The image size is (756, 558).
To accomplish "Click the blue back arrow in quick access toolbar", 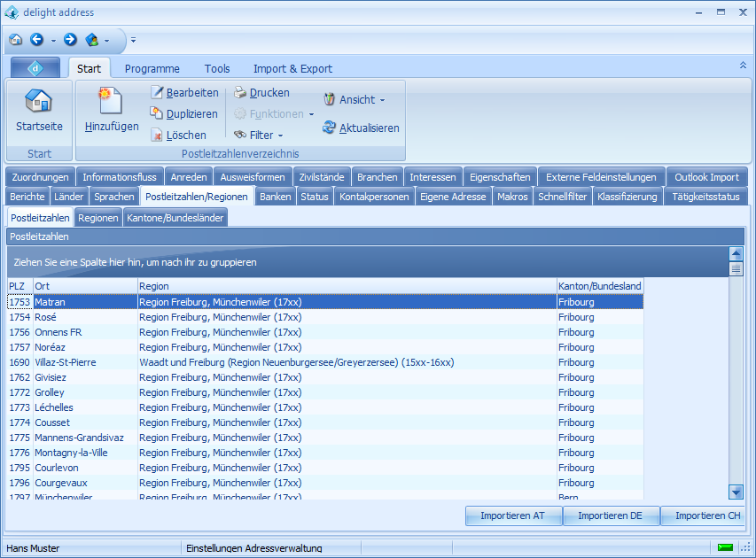I will click(x=37, y=40).
